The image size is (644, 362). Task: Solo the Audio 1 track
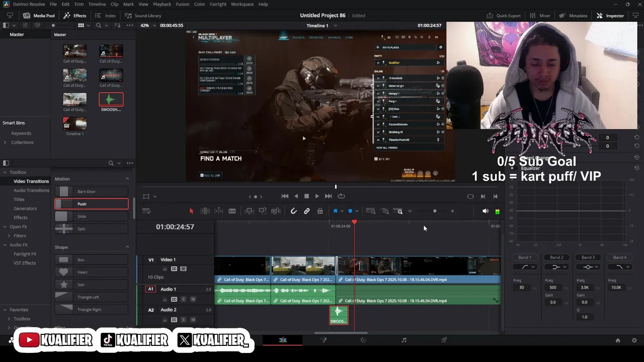(x=183, y=299)
